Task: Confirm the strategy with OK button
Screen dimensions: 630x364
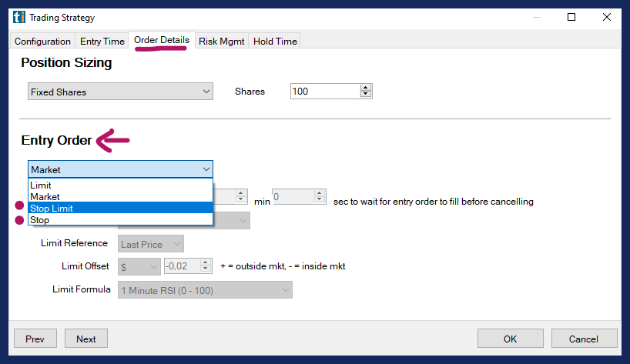Action: coord(510,339)
